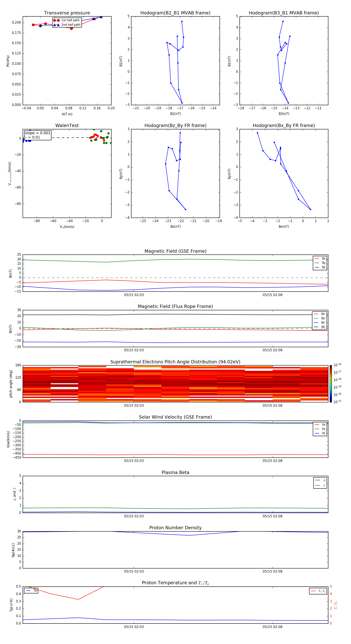This screenshot has height=644, width=351.
Task: Select the "Proton Temperature and Te/Tp" title
Action: [x=175, y=583]
